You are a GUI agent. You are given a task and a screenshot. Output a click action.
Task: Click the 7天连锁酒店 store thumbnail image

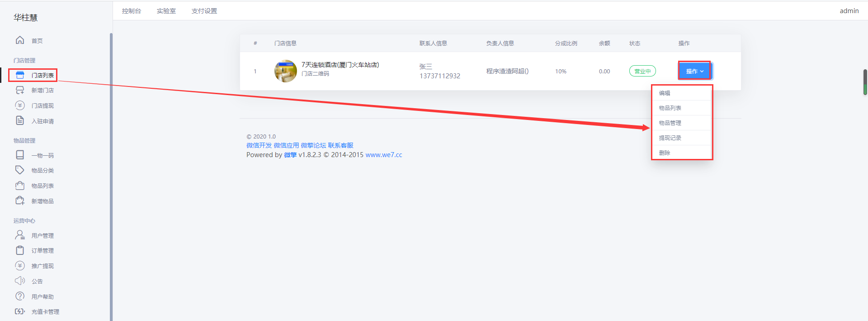286,71
